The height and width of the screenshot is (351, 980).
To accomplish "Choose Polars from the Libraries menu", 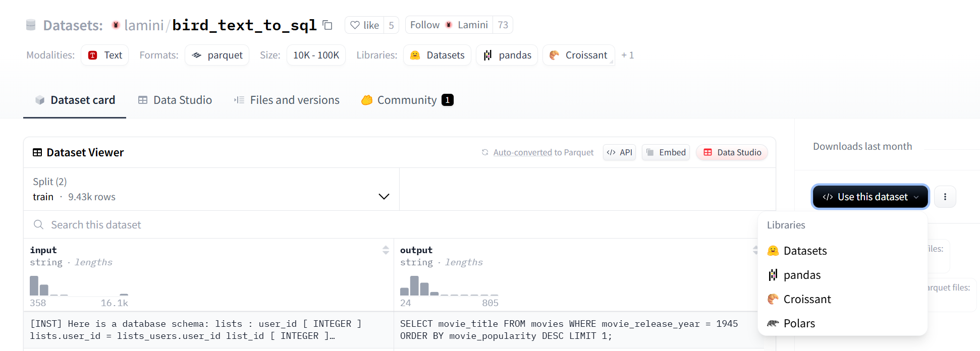I will pos(843,323).
